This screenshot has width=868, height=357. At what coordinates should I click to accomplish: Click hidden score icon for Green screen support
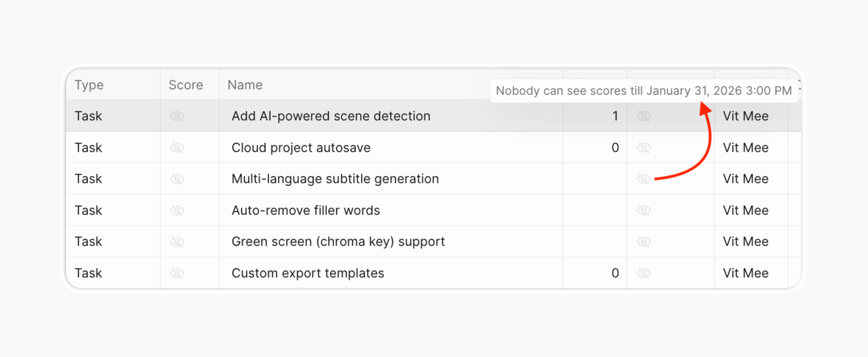point(177,242)
